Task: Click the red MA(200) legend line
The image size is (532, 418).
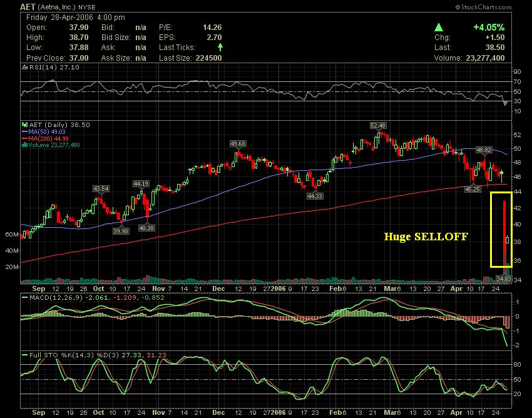Action: point(24,138)
